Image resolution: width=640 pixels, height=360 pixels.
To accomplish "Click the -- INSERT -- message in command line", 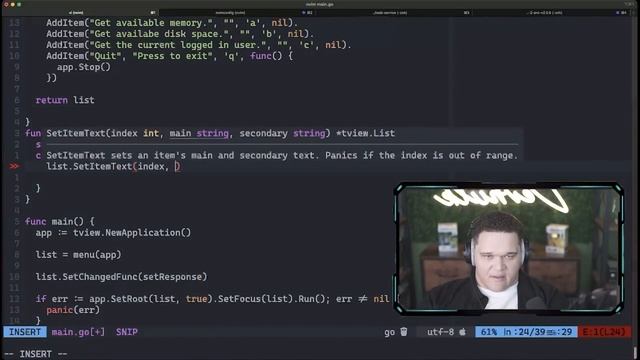I will pos(36,353).
